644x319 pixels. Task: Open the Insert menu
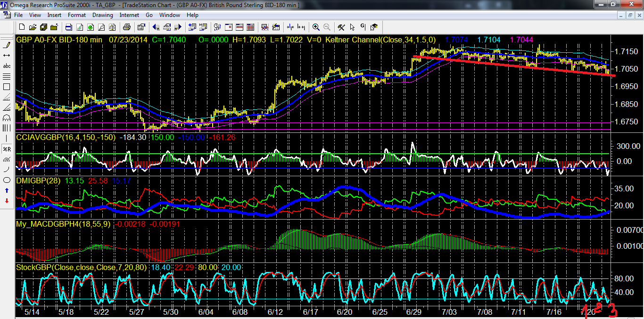pyautogui.click(x=54, y=15)
